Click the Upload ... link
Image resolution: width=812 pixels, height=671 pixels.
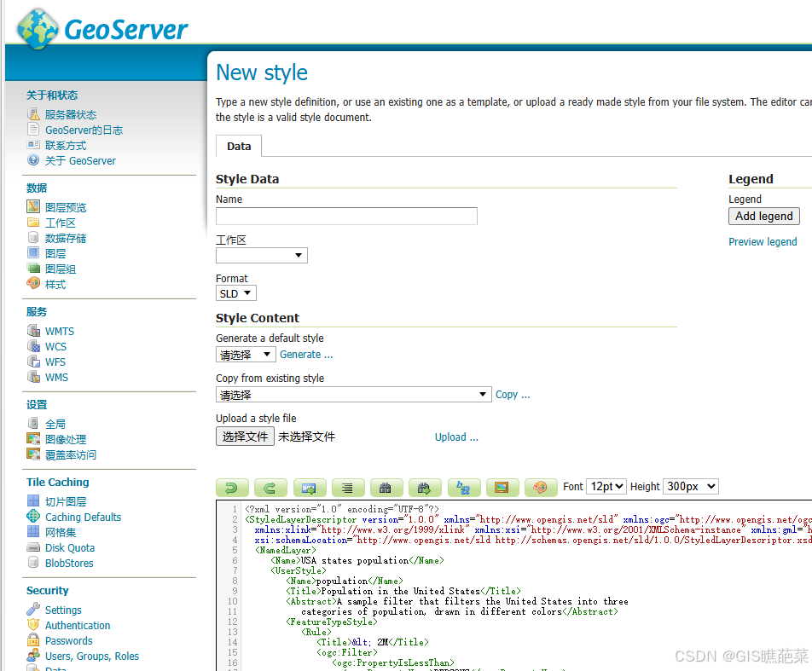coord(456,437)
